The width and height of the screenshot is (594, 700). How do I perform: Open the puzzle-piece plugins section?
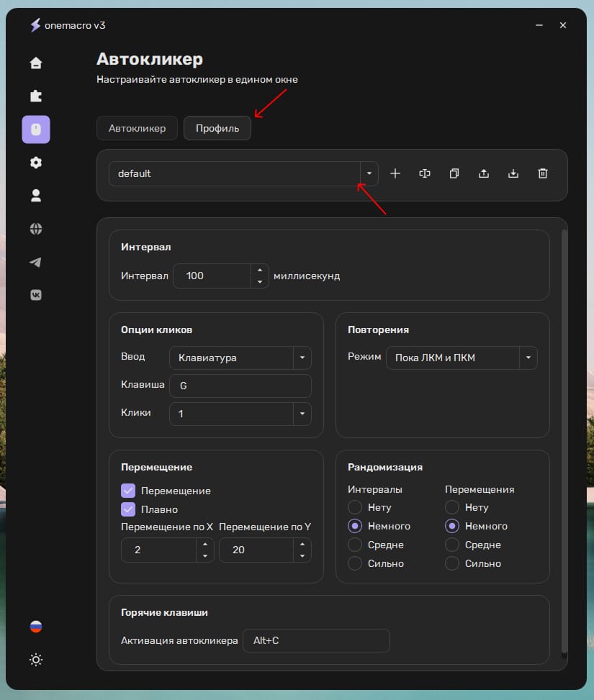[x=36, y=96]
